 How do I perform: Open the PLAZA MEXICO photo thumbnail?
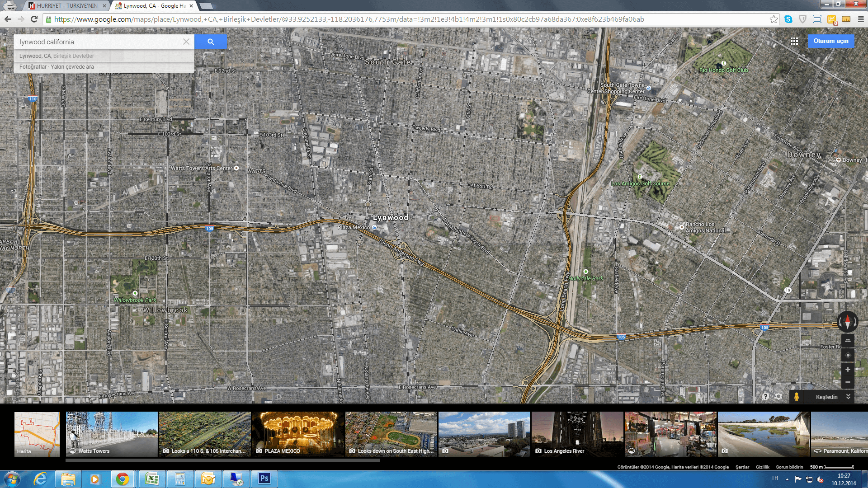click(298, 434)
